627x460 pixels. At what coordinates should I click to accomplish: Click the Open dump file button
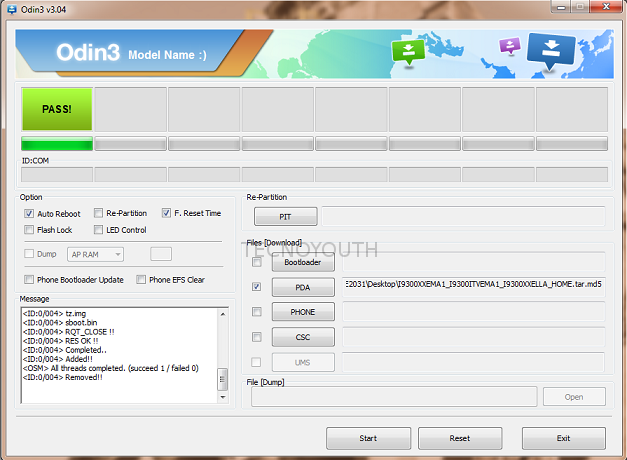pos(574,397)
